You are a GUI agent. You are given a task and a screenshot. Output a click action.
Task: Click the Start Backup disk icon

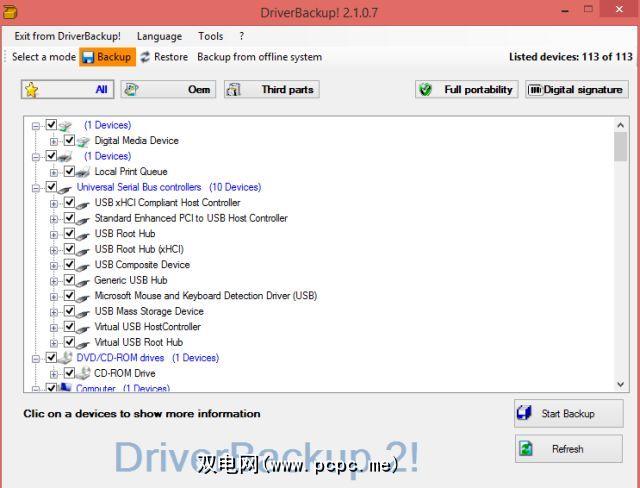tap(524, 413)
